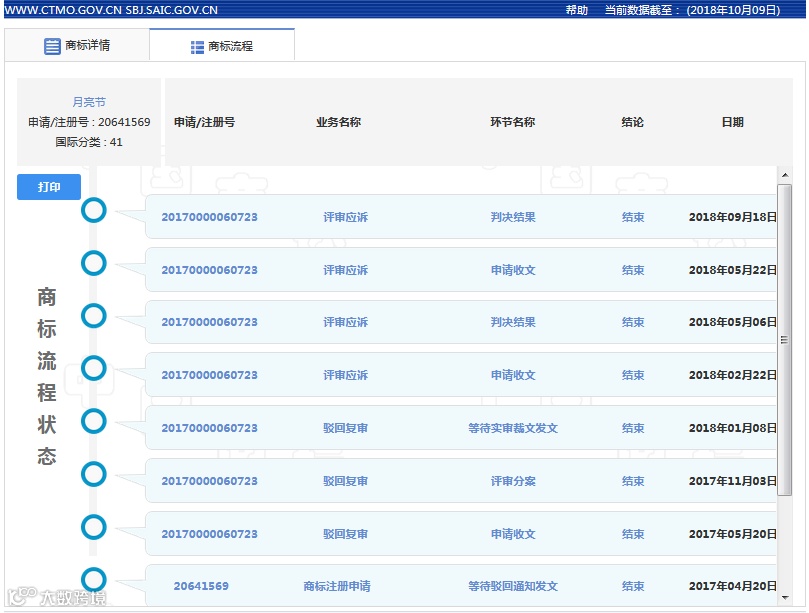Screen dimensions: 809x613
Task: Click 20170000060723 in the 2018年05月22日 row
Action: (209, 270)
